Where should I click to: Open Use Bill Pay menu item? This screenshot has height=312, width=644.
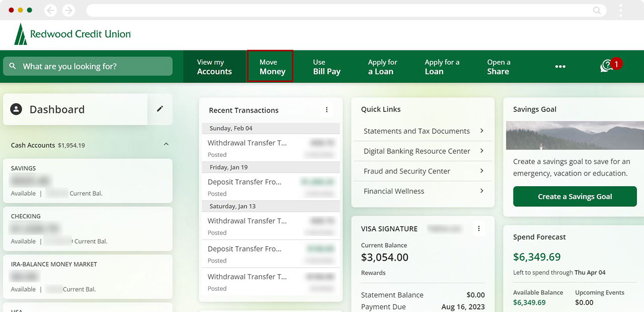(327, 66)
